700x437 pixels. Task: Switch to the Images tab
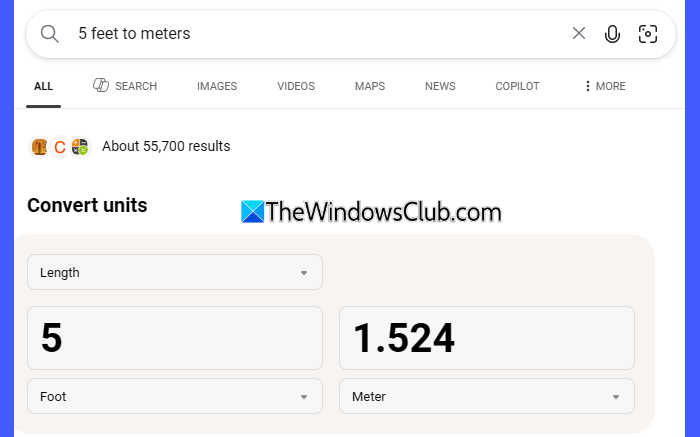click(217, 86)
